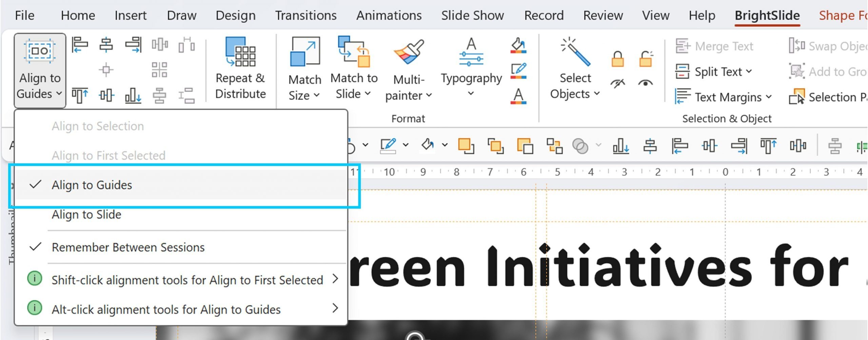Click the Align Right icon in ribbon
868x340 pixels.
[133, 45]
